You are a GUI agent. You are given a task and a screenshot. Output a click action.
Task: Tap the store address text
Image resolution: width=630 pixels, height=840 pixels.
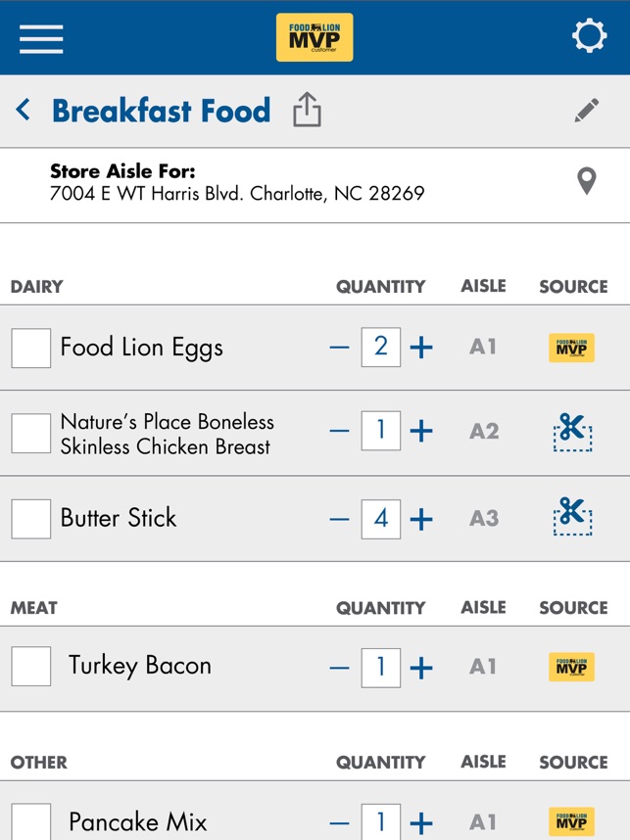(237, 193)
